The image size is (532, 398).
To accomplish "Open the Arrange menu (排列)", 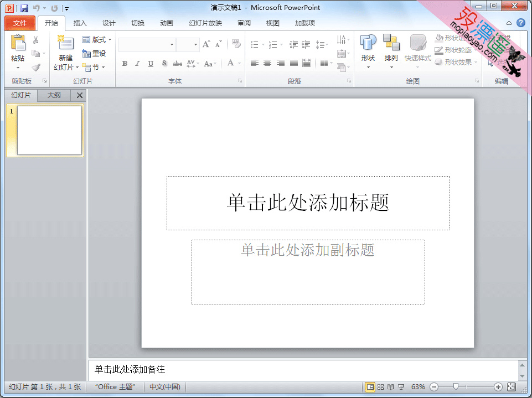I will coord(391,51).
